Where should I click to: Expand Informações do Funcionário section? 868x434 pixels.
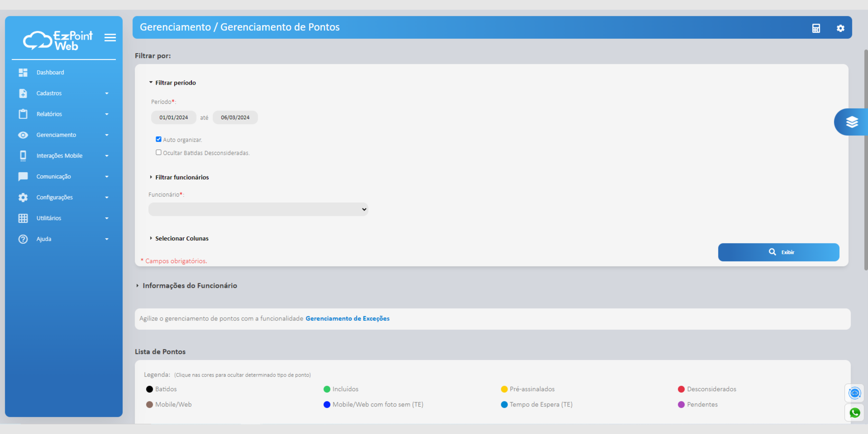tap(189, 285)
